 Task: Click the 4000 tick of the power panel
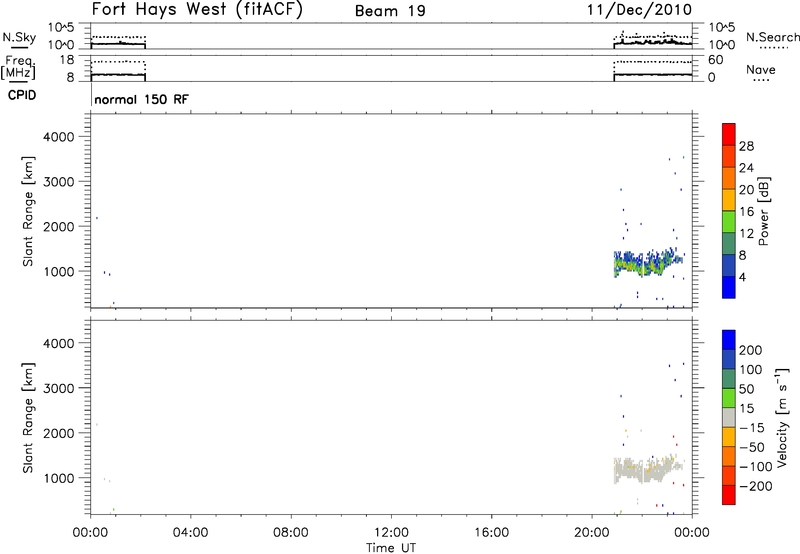[x=59, y=137]
